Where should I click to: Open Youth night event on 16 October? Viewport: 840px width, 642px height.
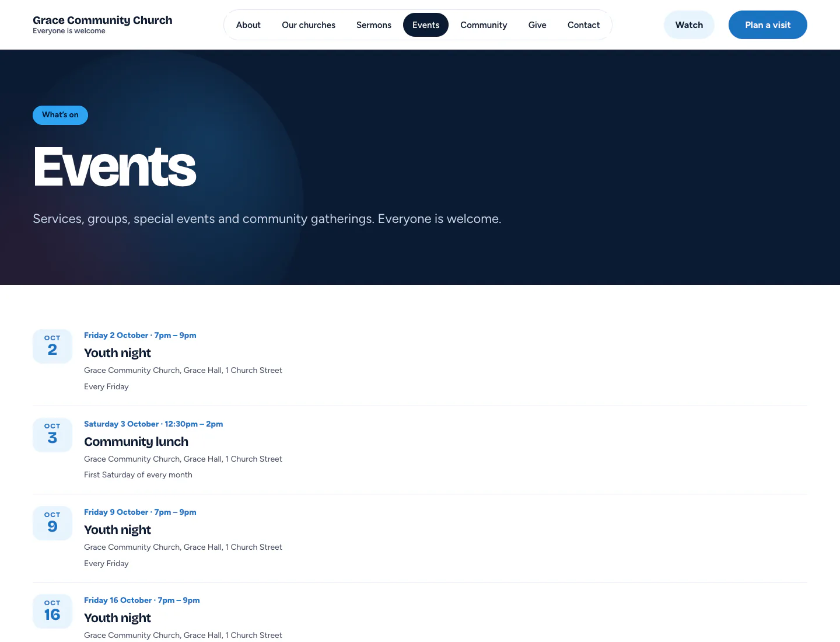click(117, 618)
